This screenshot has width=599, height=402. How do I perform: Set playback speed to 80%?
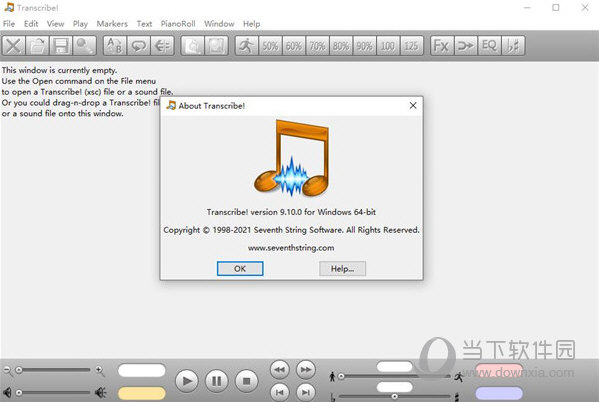341,46
